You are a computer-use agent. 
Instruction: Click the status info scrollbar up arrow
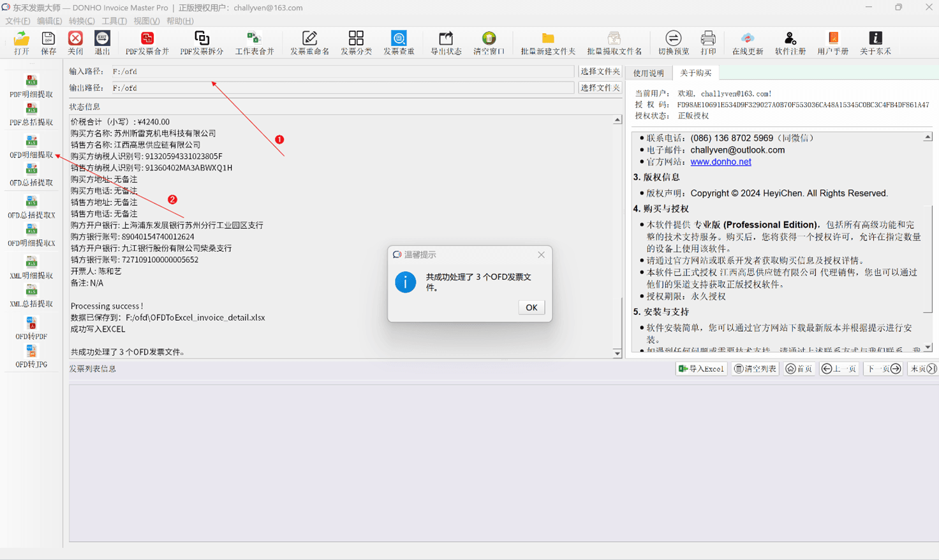point(617,120)
